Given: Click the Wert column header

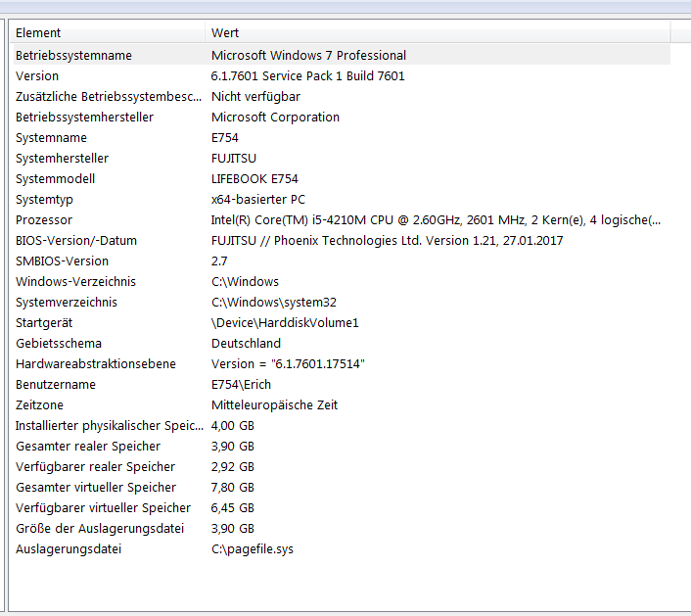Looking at the screenshot, I should click(438, 32).
